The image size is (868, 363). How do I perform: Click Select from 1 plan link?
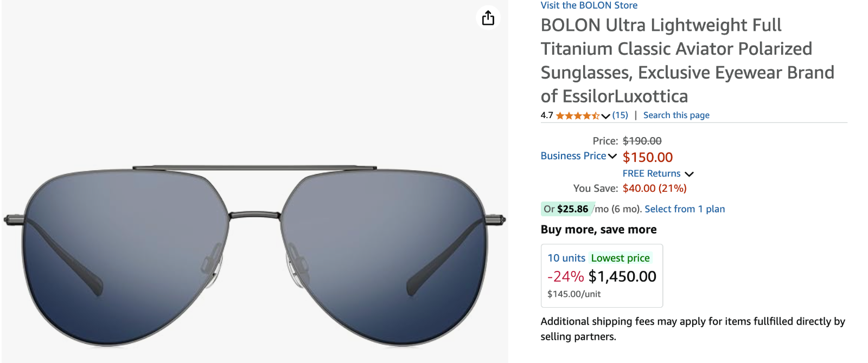tap(685, 209)
